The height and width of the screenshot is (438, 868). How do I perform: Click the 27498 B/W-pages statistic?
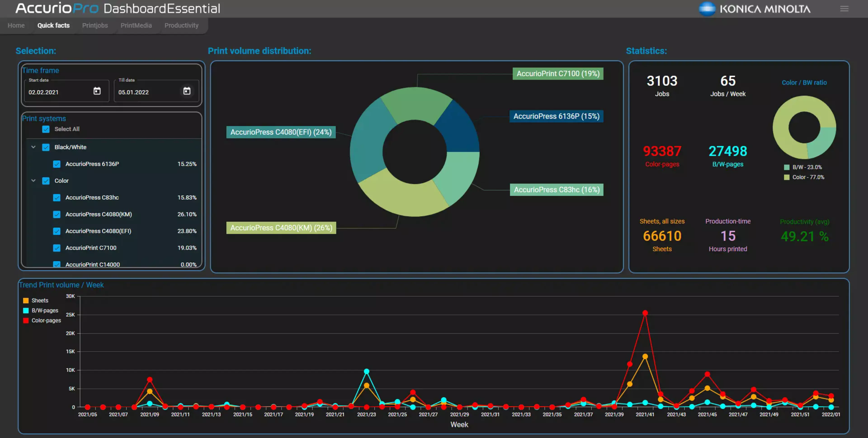tap(728, 156)
